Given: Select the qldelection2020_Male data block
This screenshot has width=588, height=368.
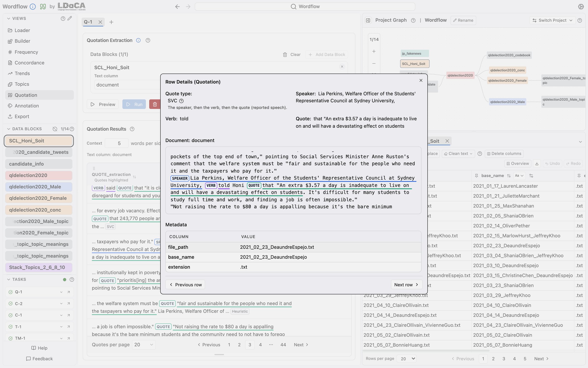Looking at the screenshot, I should click(x=39, y=187).
